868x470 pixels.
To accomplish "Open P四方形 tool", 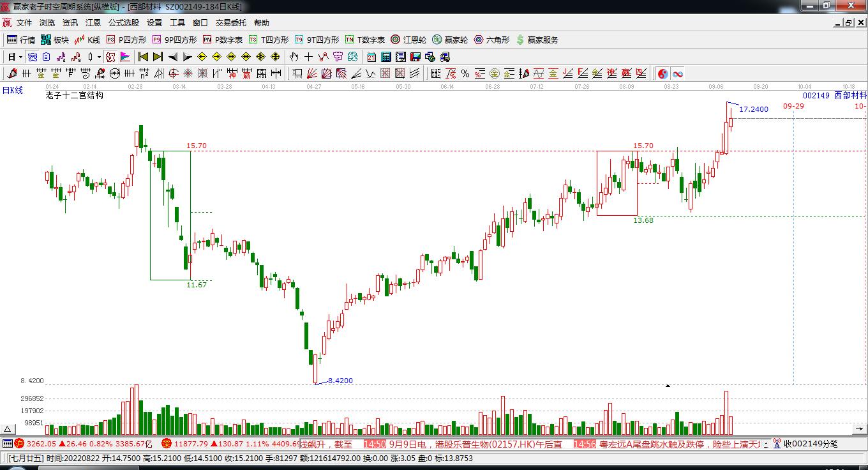I will pos(126,40).
